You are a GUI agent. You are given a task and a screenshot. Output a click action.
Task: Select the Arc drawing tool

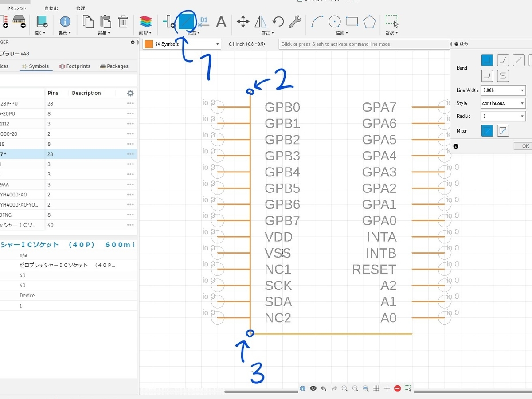tap(317, 21)
